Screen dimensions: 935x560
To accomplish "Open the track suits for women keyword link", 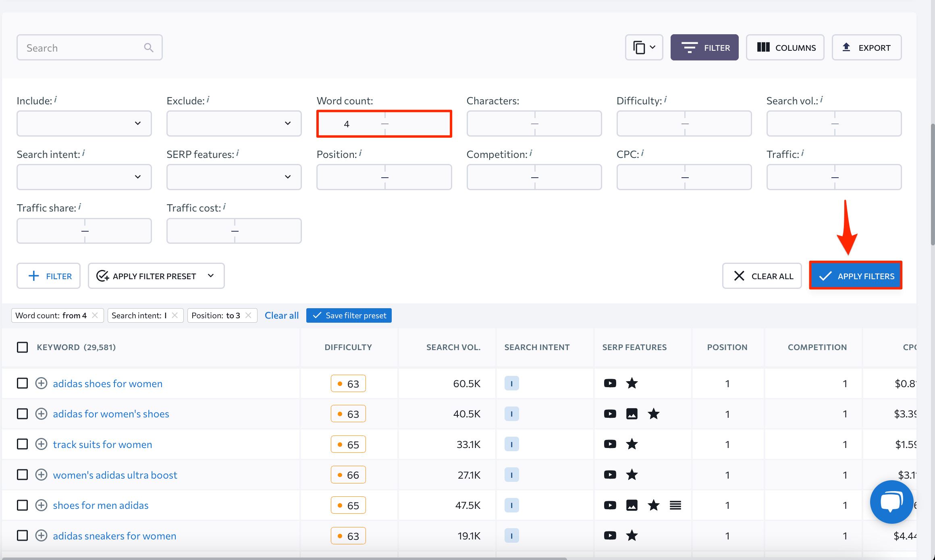I will (x=102, y=444).
